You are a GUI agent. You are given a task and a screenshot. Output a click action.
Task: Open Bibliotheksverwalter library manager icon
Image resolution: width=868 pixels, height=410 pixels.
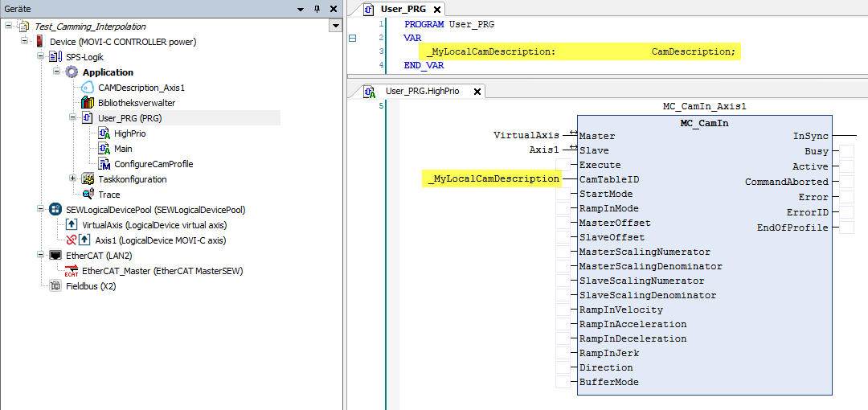pos(88,103)
